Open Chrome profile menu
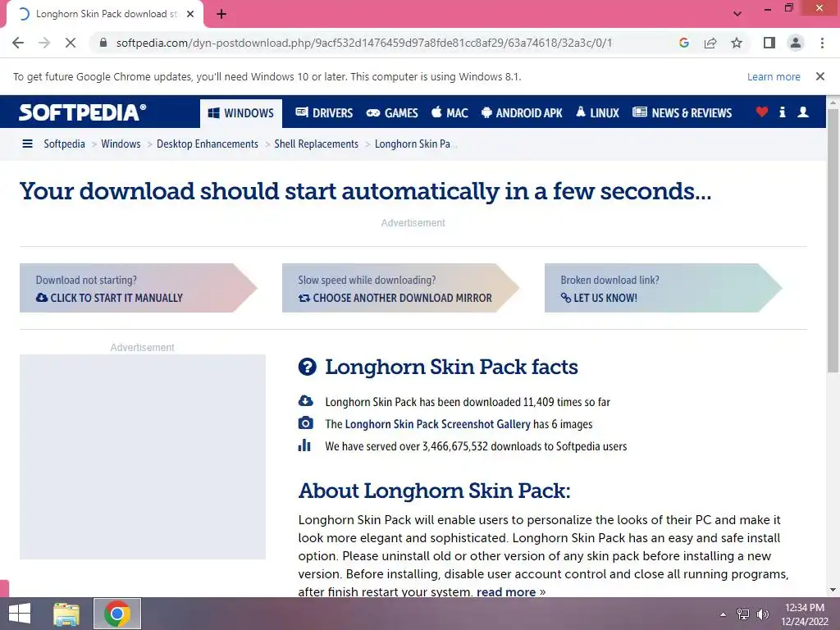The height and width of the screenshot is (630, 840). (x=796, y=43)
